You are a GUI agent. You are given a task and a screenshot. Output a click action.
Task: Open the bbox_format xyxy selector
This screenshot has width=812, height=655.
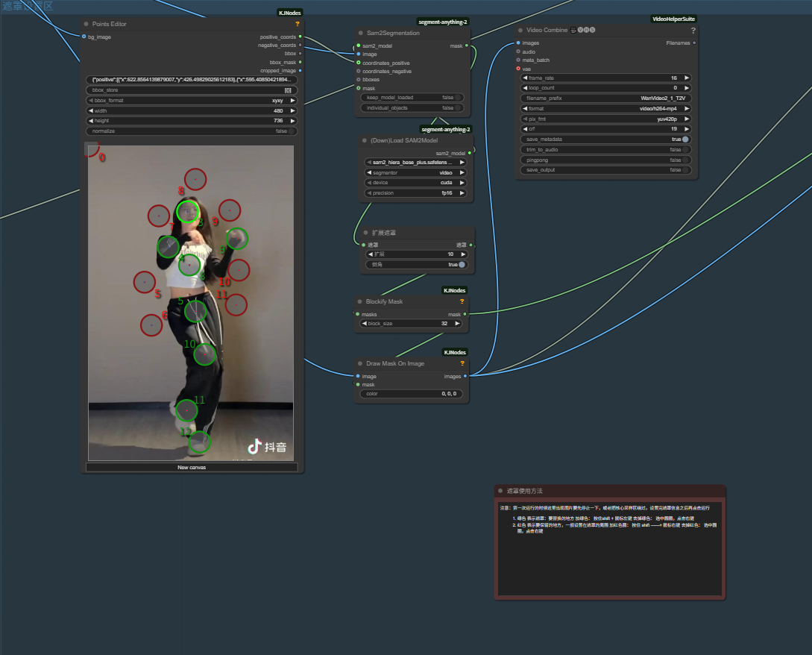point(192,101)
